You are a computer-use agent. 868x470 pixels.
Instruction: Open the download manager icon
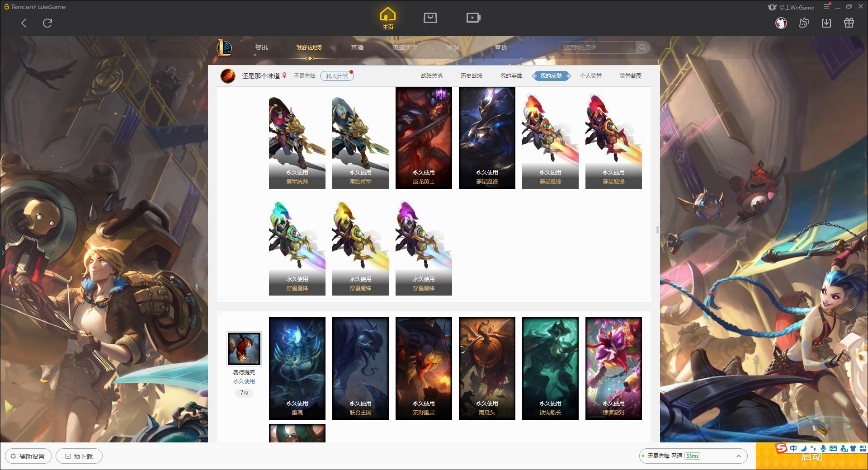826,23
